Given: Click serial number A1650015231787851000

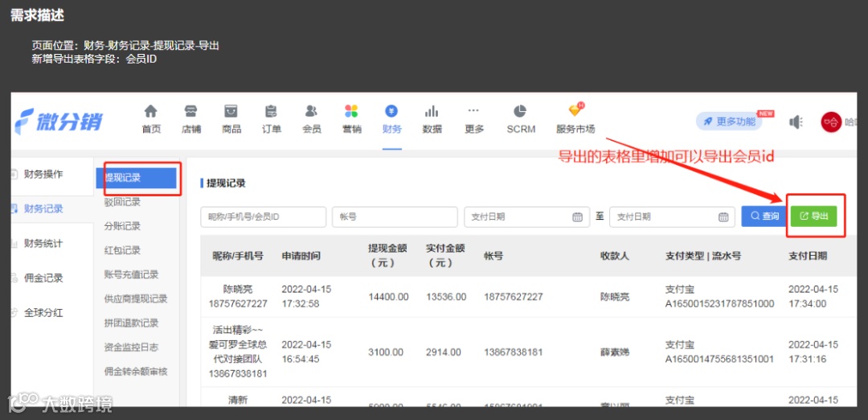Looking at the screenshot, I should click(719, 303).
